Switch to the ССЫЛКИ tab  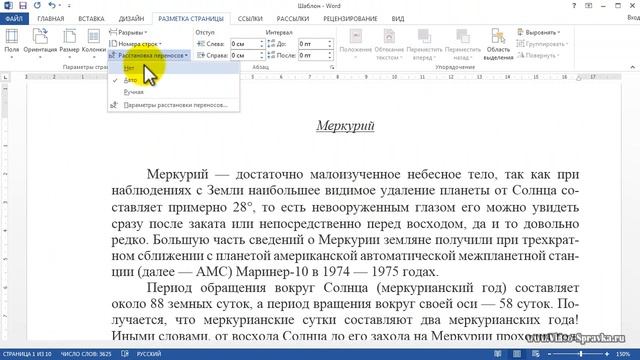click(250, 19)
